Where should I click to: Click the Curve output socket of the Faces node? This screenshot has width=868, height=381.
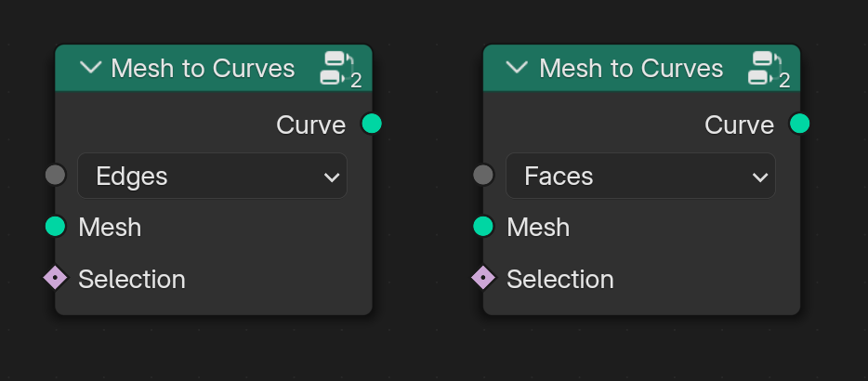coord(799,124)
